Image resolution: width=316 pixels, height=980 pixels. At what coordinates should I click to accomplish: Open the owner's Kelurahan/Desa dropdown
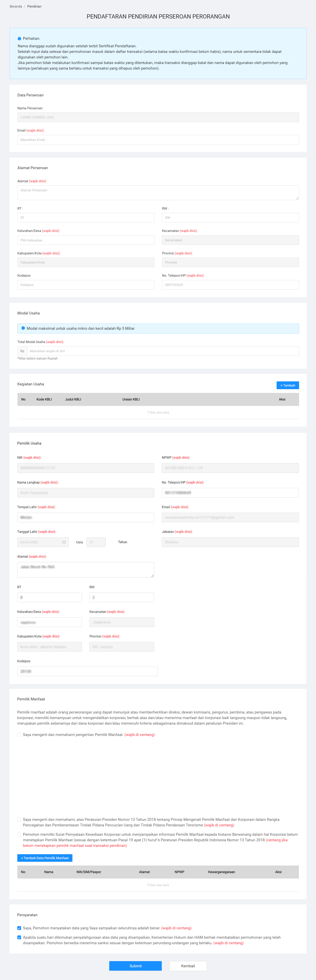50,622
